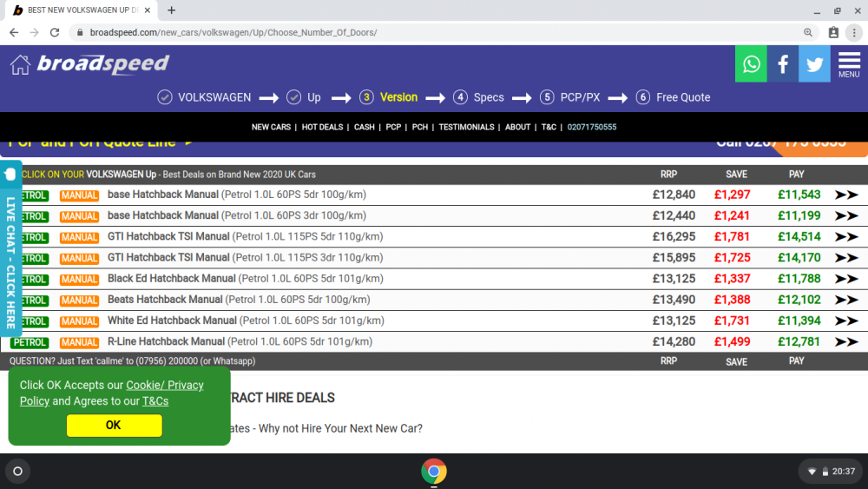Viewport: 868px width, 489px height.
Task: Reload the page
Action: click(x=54, y=33)
